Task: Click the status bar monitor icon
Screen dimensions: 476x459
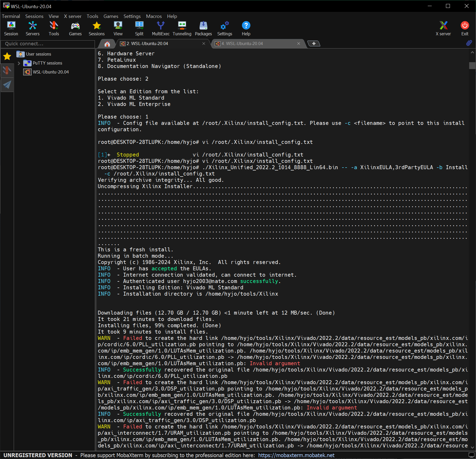Action: [x=471, y=455]
